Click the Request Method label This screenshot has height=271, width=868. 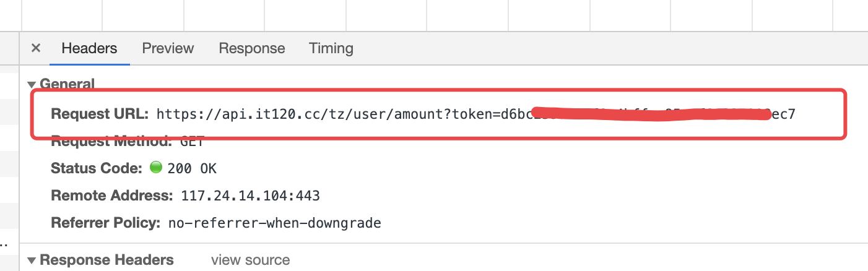[x=111, y=141]
